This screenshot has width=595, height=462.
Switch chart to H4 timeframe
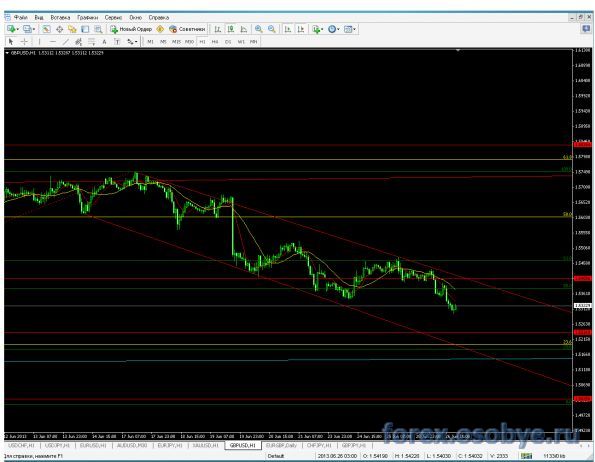coord(215,42)
